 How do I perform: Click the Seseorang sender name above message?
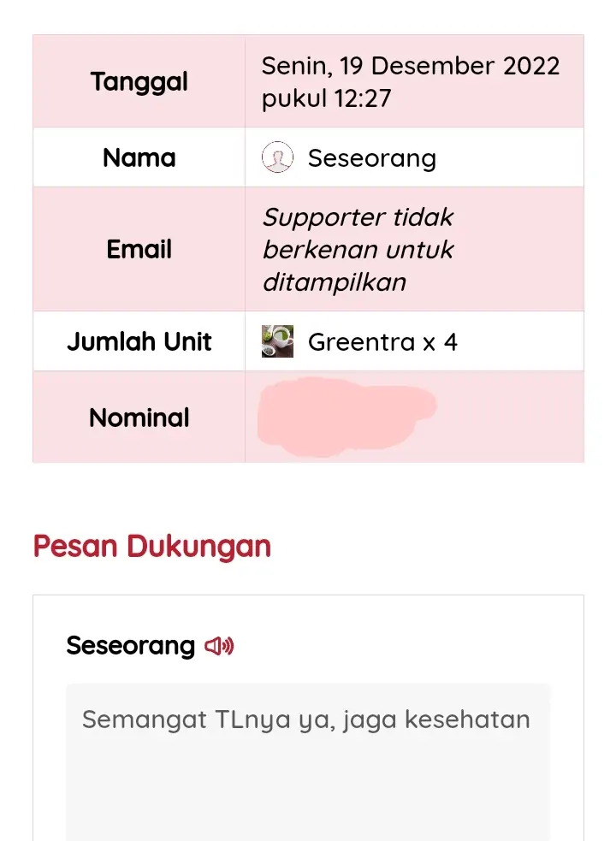coord(130,645)
